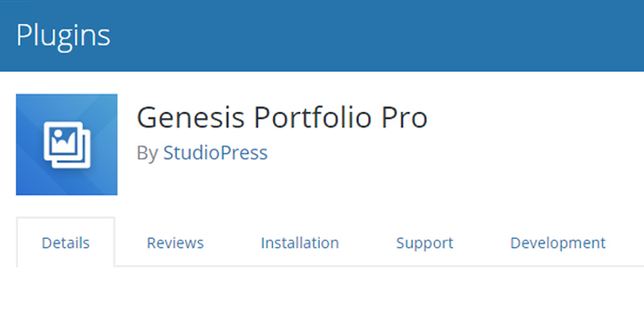
Task: Select the Details tab
Action: pos(66,243)
